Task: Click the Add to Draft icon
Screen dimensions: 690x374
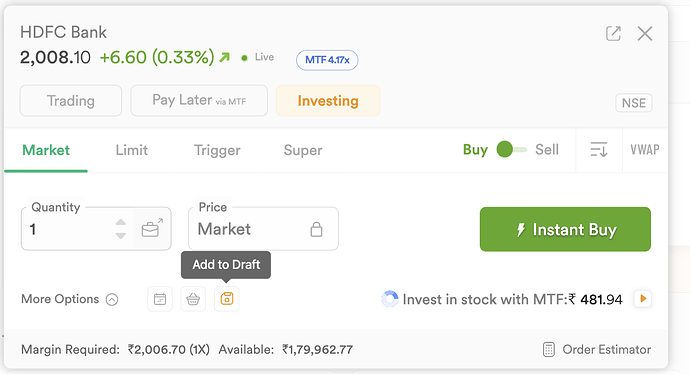Action: [227, 299]
